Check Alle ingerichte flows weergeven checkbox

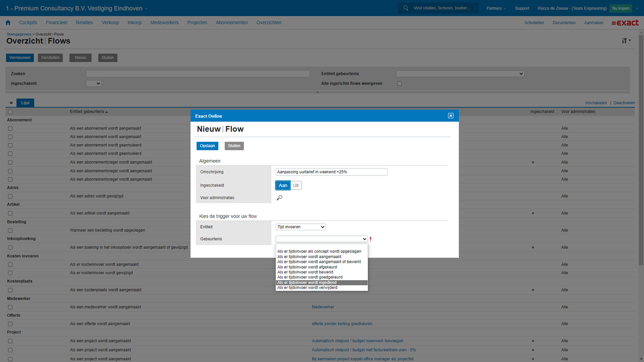point(399,83)
